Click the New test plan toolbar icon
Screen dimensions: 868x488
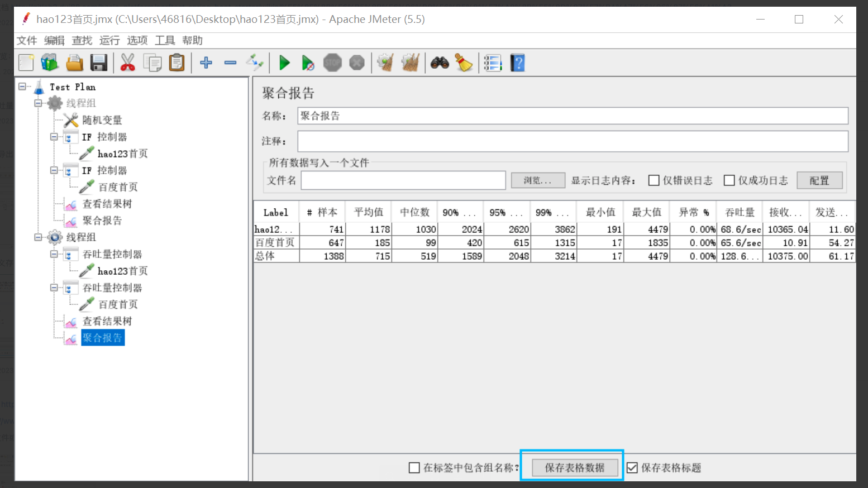tap(26, 63)
